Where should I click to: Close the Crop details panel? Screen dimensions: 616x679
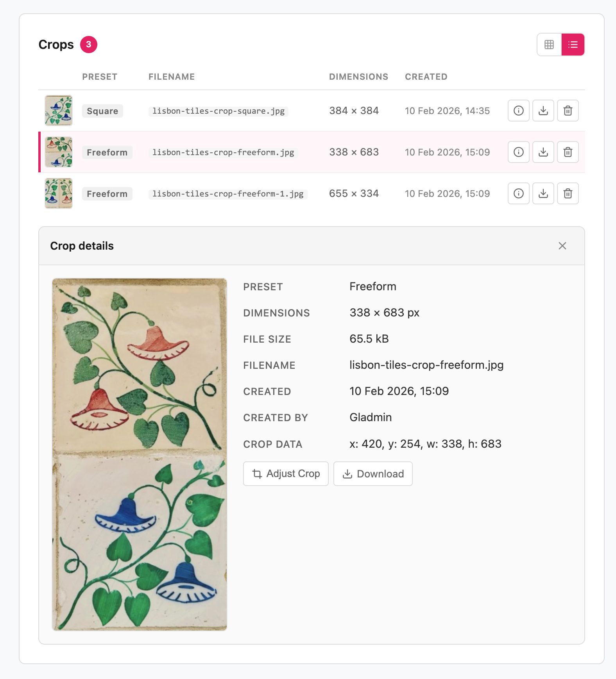562,246
